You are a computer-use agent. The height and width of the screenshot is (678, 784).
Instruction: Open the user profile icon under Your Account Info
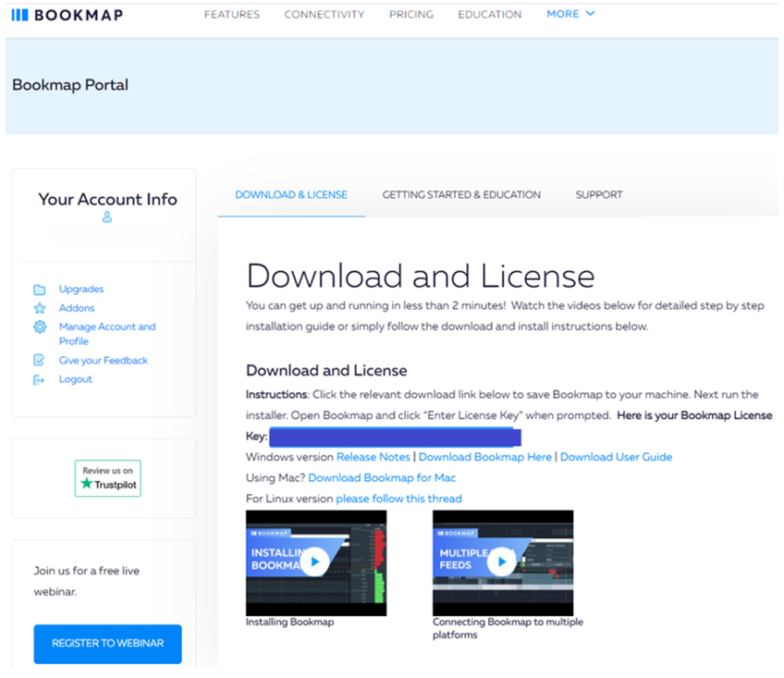point(107,216)
